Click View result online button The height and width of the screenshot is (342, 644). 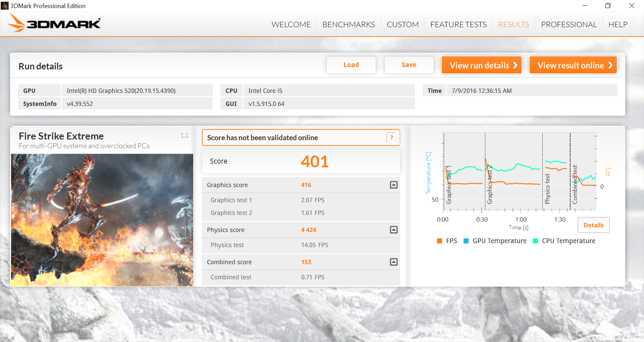[x=573, y=65]
